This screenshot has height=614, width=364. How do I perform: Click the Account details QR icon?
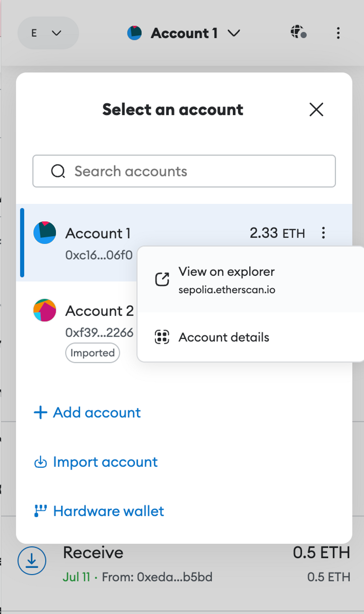[162, 337]
